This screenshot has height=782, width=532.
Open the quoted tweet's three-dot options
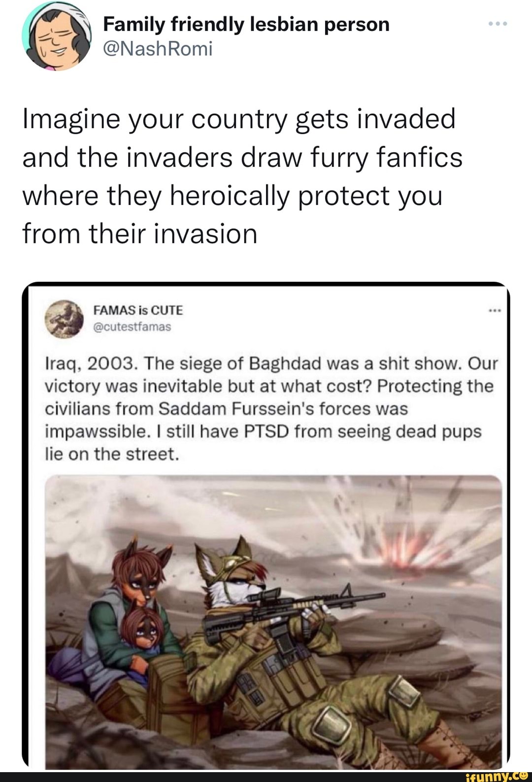coord(494,311)
